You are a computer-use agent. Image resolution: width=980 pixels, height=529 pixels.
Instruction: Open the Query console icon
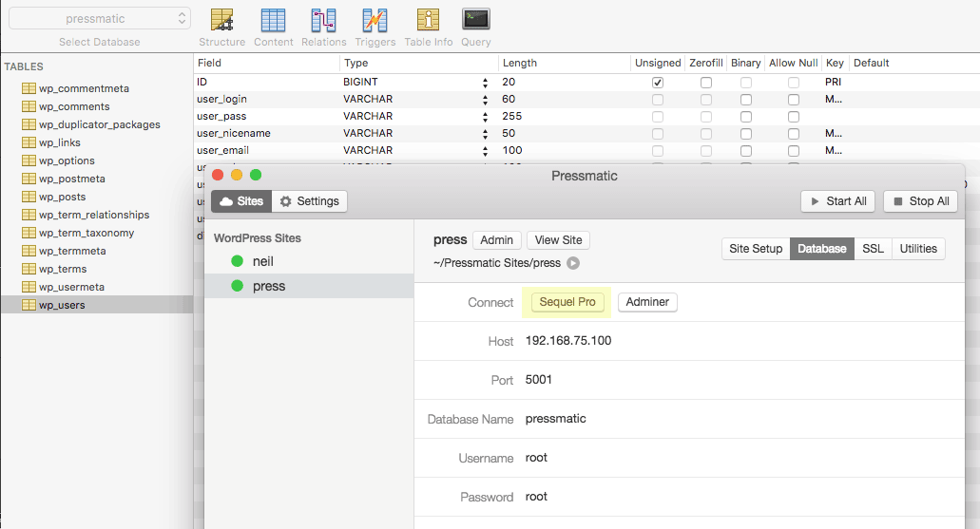475,19
